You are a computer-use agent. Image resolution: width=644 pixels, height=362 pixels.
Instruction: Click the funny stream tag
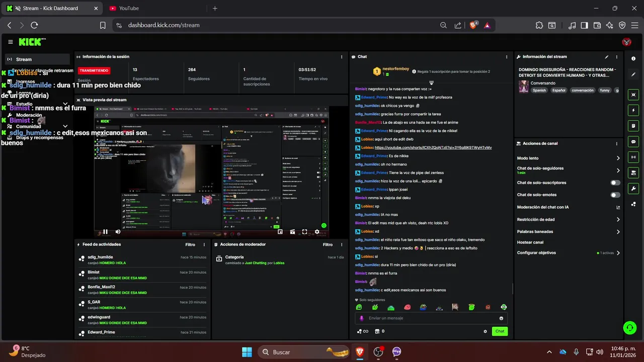pyautogui.click(x=605, y=90)
